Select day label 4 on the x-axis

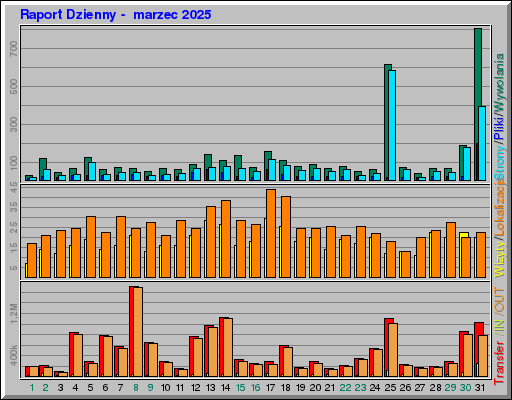(x=75, y=388)
